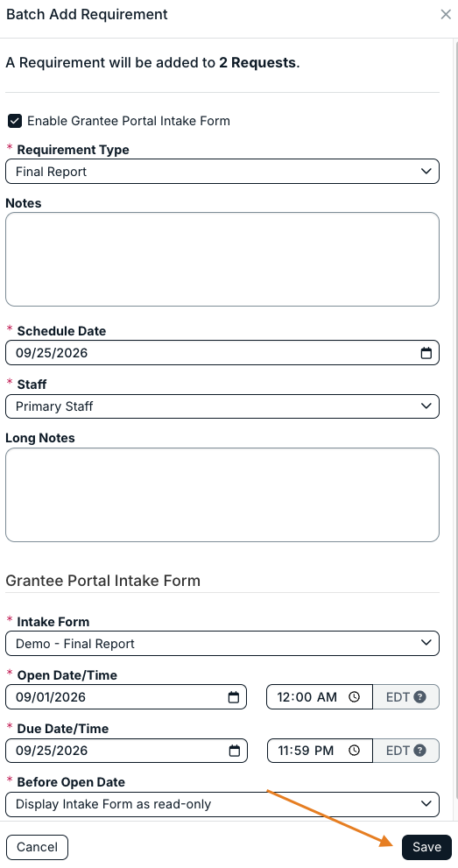Click the Schedule Date field 09/25/2026
The width and height of the screenshot is (458, 868).
(x=222, y=353)
